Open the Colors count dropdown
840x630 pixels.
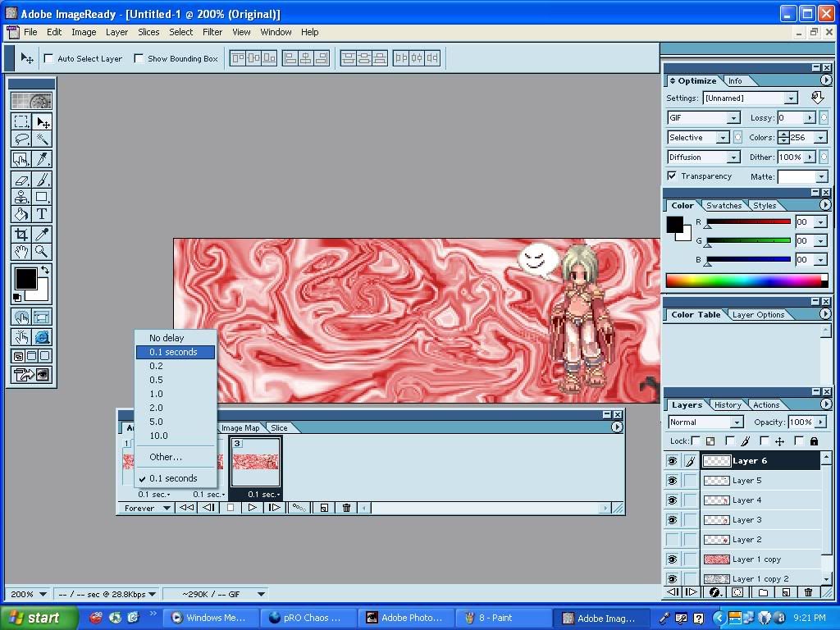[x=820, y=138]
